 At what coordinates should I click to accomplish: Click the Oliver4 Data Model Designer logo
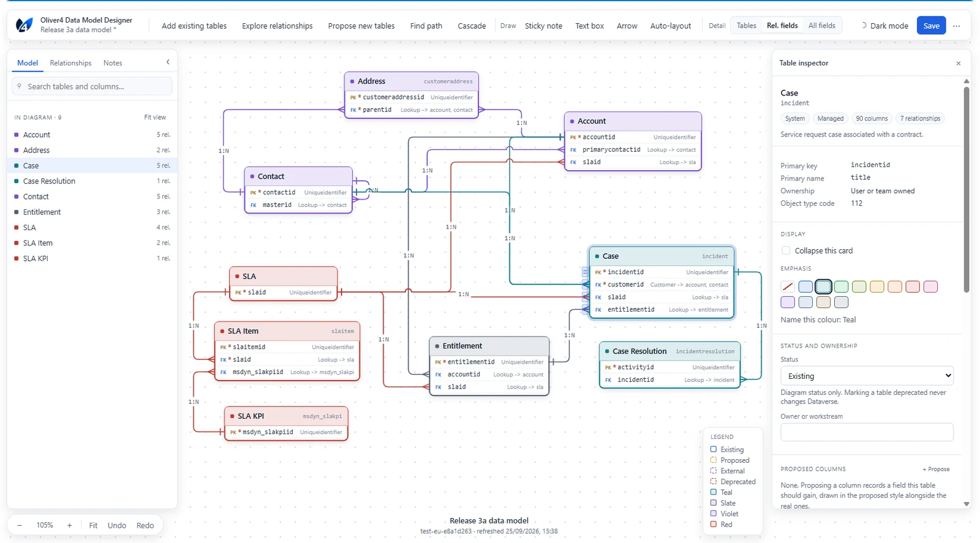24,25
